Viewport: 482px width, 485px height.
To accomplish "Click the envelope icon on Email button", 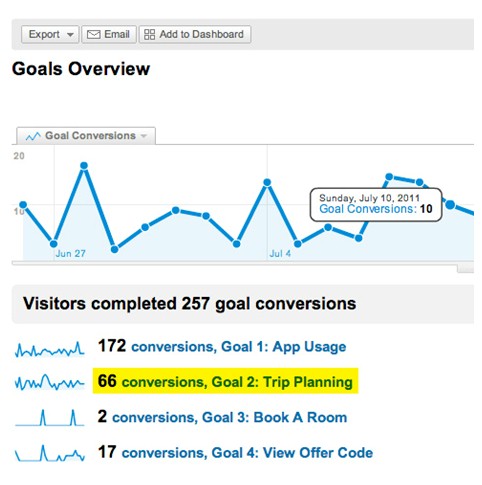I will pos(93,35).
